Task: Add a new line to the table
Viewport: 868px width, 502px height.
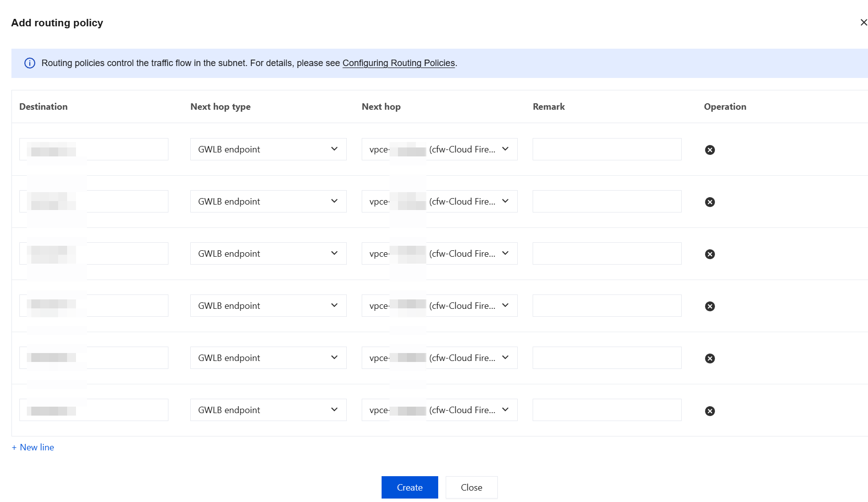Action: point(33,447)
